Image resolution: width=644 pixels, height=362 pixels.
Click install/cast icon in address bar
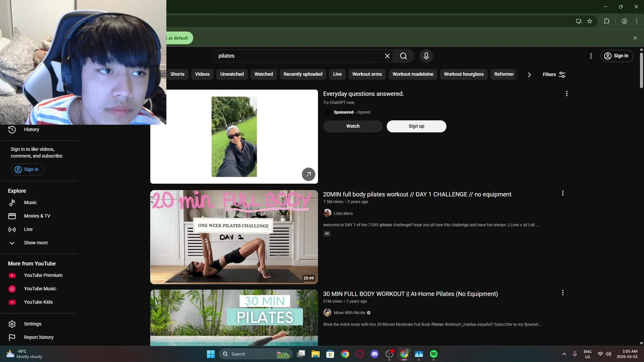pyautogui.click(x=579, y=21)
